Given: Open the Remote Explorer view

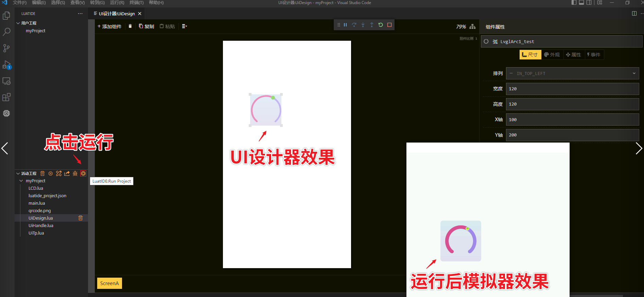Looking at the screenshot, I should [x=6, y=81].
